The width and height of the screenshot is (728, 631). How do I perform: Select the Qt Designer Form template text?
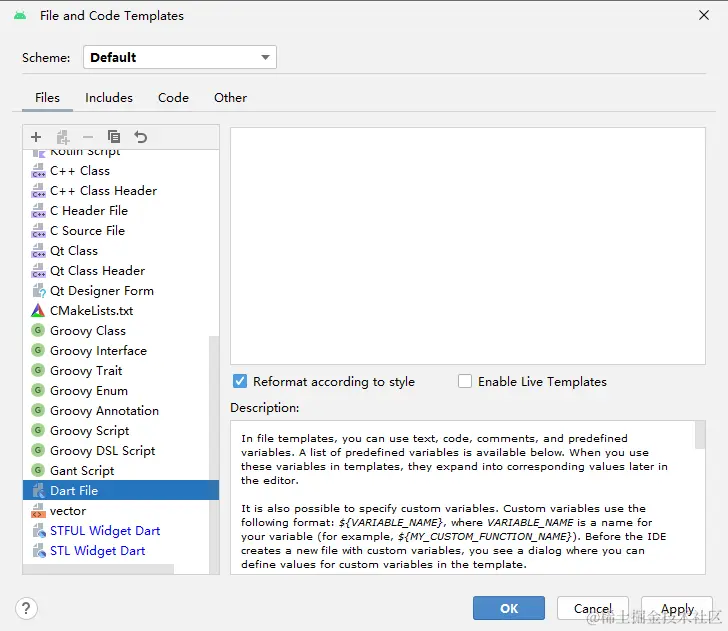pyautogui.click(x=102, y=291)
